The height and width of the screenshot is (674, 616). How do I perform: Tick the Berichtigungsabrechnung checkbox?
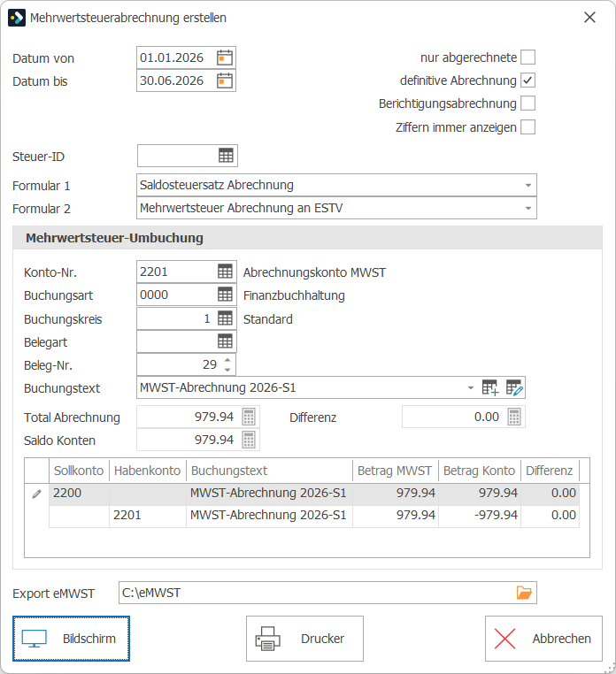tap(527, 103)
